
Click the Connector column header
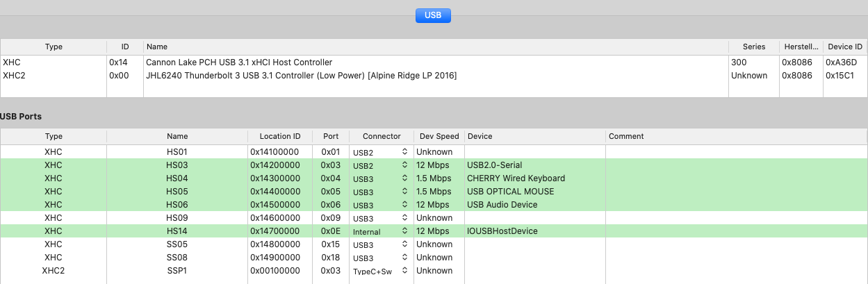pyautogui.click(x=382, y=136)
